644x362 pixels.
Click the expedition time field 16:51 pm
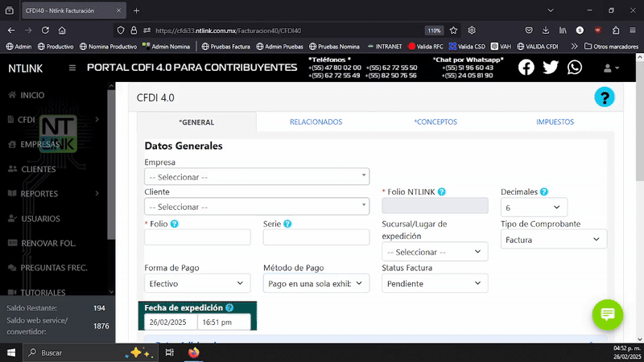click(x=224, y=322)
